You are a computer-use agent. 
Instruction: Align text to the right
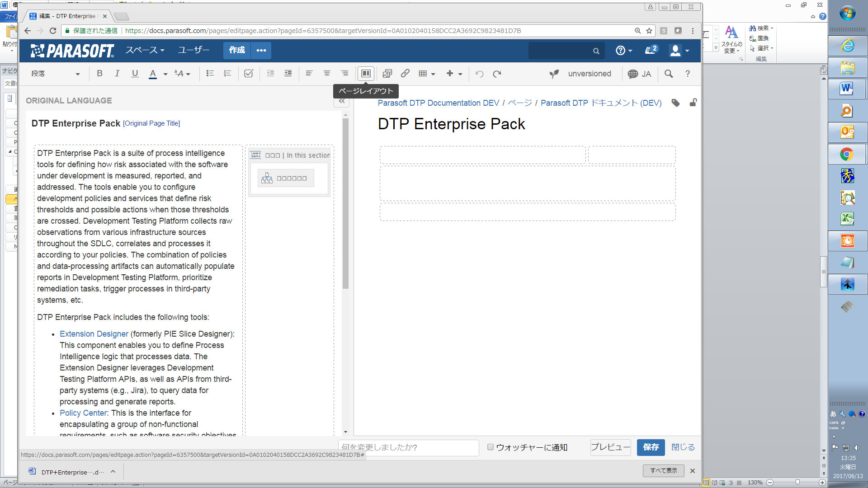pos(344,74)
